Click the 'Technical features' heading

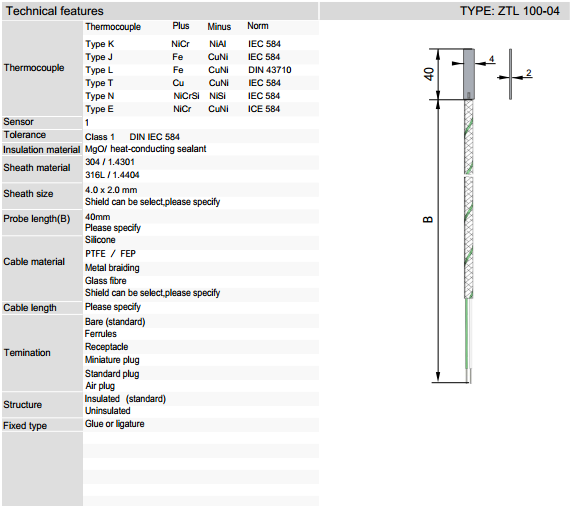(55, 11)
